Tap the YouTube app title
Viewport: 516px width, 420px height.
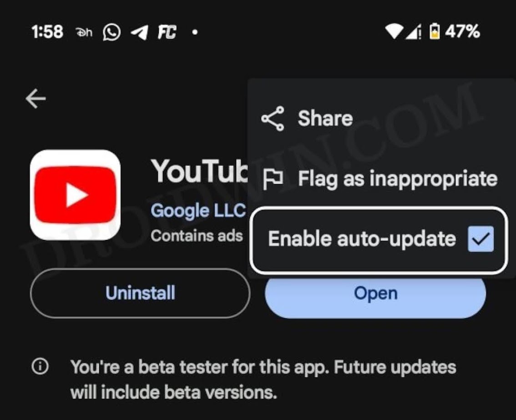[199, 171]
